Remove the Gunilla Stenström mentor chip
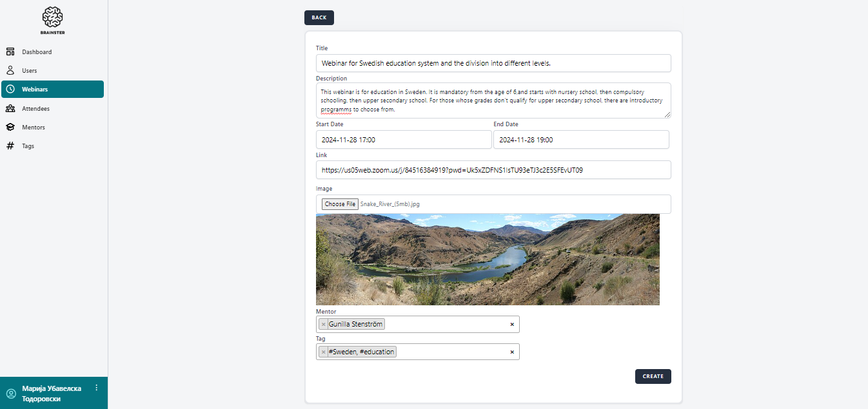The image size is (868, 409). [324, 325]
